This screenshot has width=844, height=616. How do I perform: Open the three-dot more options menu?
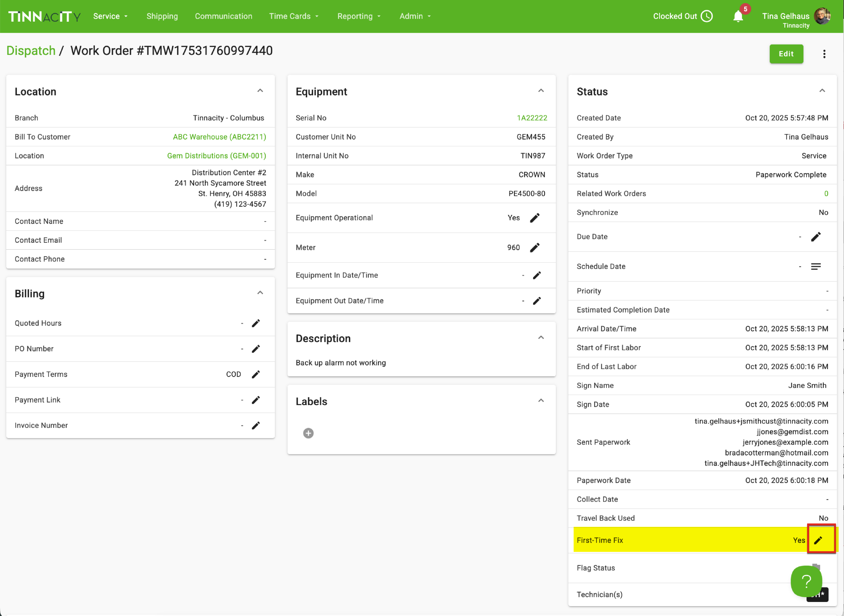click(824, 54)
